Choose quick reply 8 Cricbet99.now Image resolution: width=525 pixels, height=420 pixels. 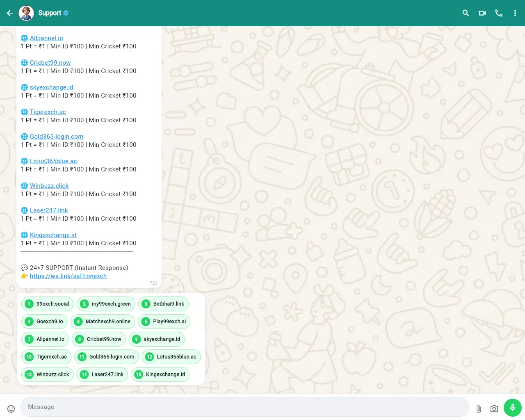(x=98, y=339)
